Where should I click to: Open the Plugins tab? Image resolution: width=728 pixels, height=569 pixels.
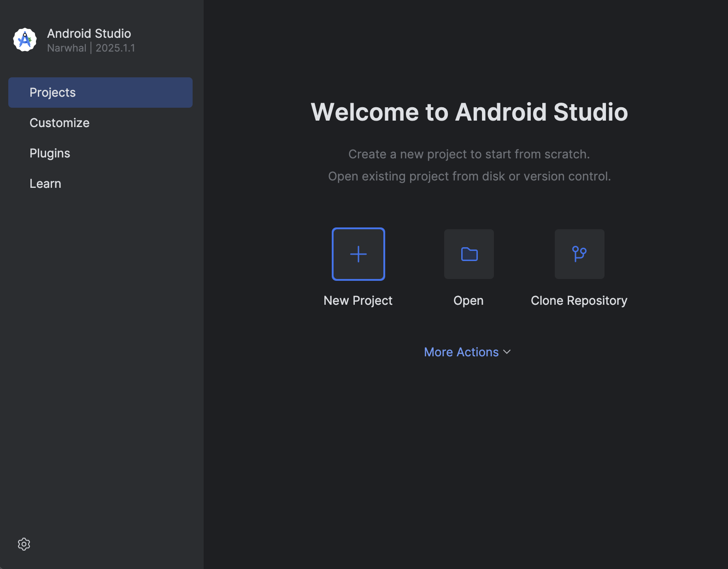[100, 153]
